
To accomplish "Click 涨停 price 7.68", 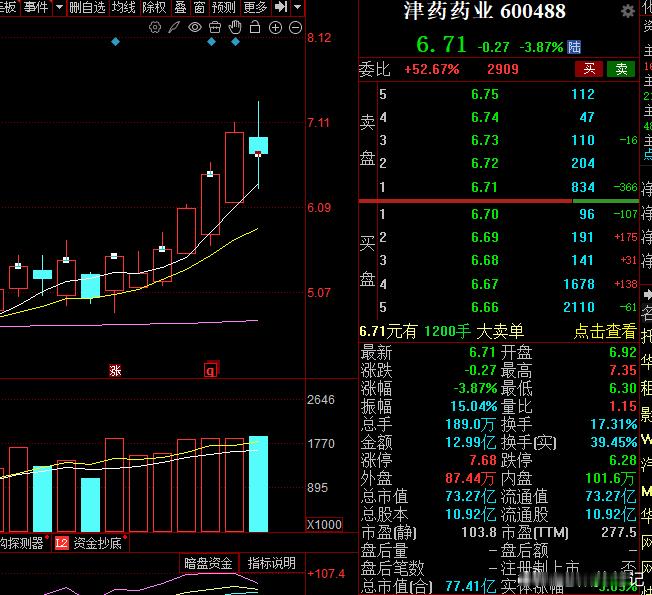I will point(483,460).
